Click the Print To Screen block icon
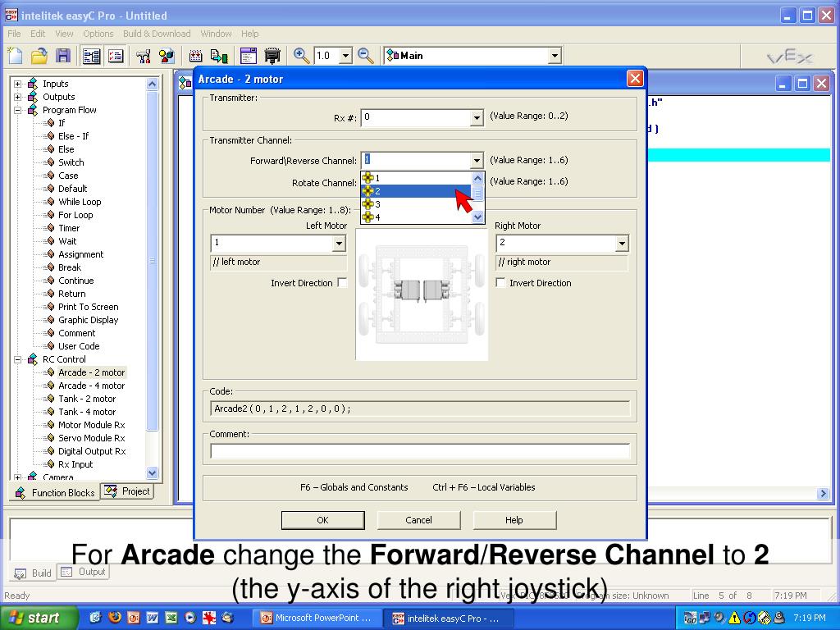 [50, 307]
